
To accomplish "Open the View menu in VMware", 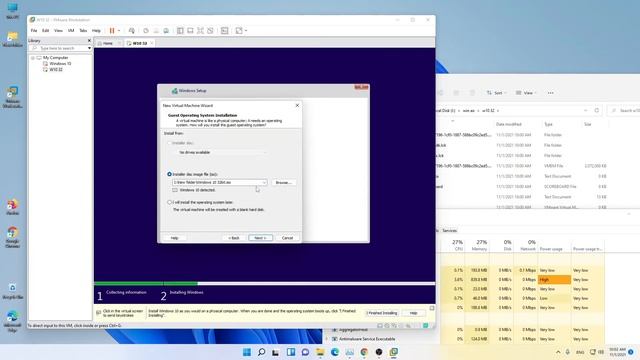I will coord(58,31).
